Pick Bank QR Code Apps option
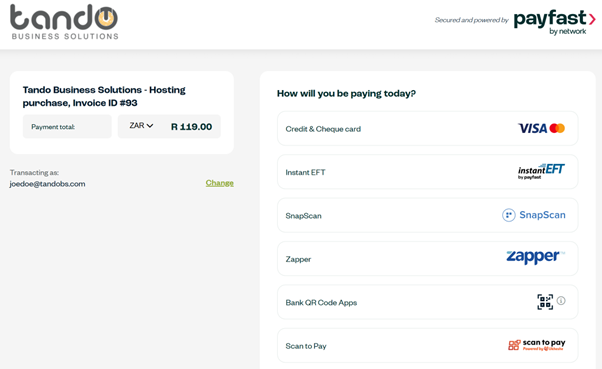The height and width of the screenshot is (369, 602). (427, 302)
